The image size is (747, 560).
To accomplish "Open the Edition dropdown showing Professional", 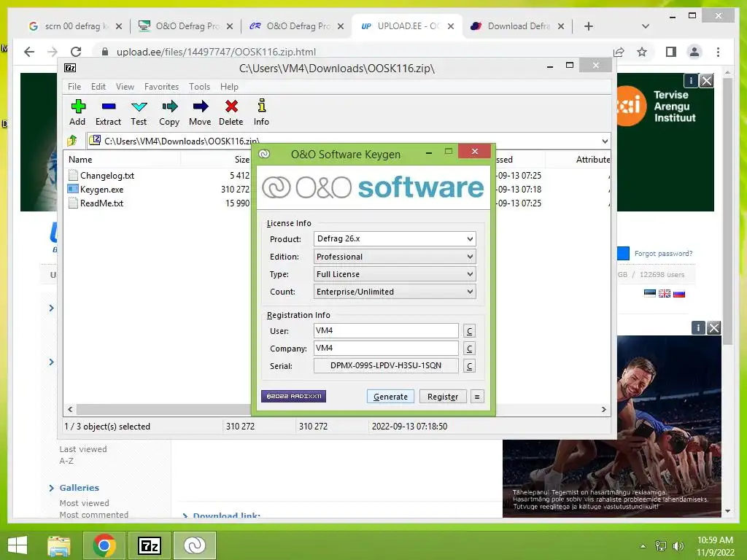I will click(x=395, y=257).
